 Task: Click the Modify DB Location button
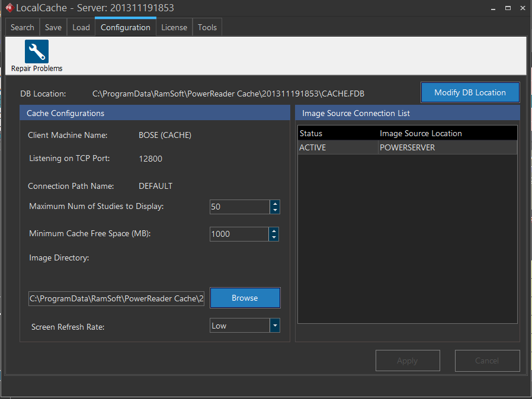[470, 92]
